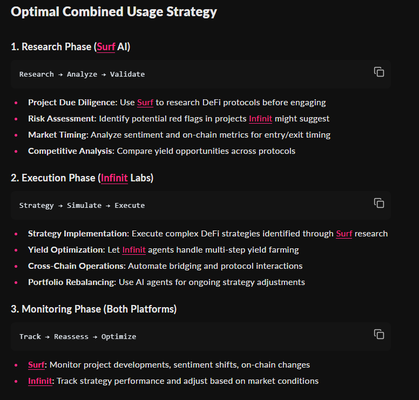Click Surf link in Project Due Diligence bullet
This screenshot has width=419, height=400.
click(x=145, y=103)
